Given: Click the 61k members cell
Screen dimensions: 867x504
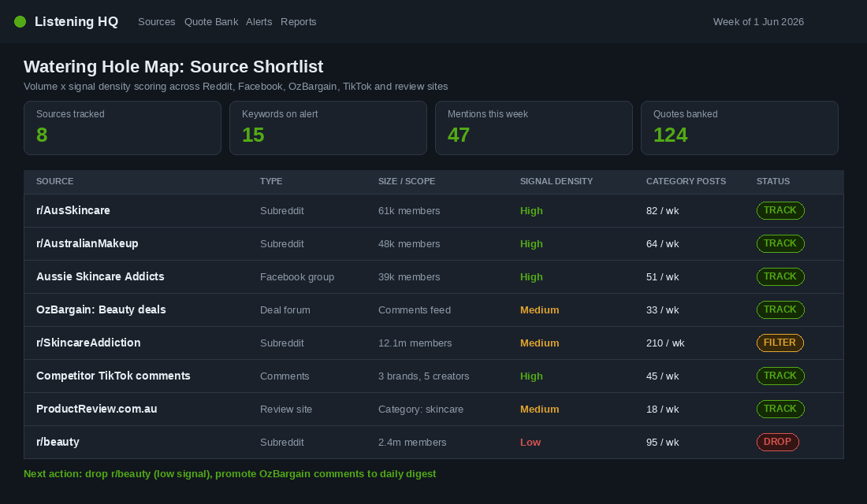Looking at the screenshot, I should 409,210.
